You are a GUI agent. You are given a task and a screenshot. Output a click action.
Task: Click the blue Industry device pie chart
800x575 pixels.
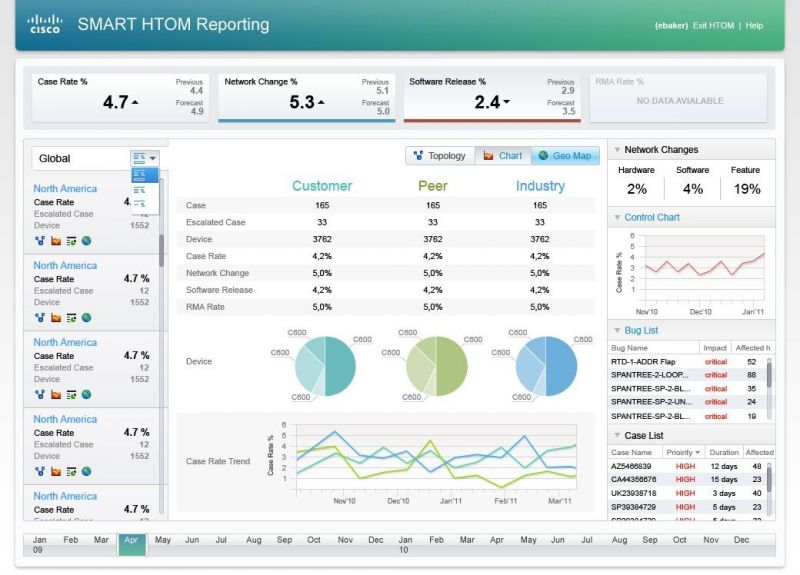pos(546,366)
